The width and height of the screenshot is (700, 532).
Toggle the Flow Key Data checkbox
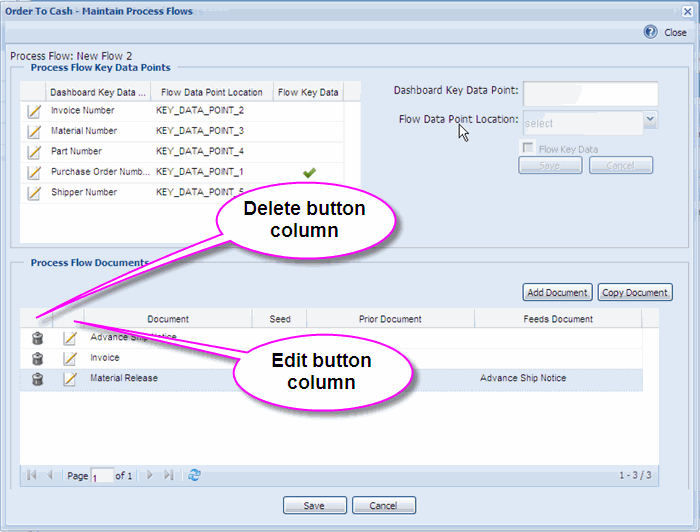point(528,148)
